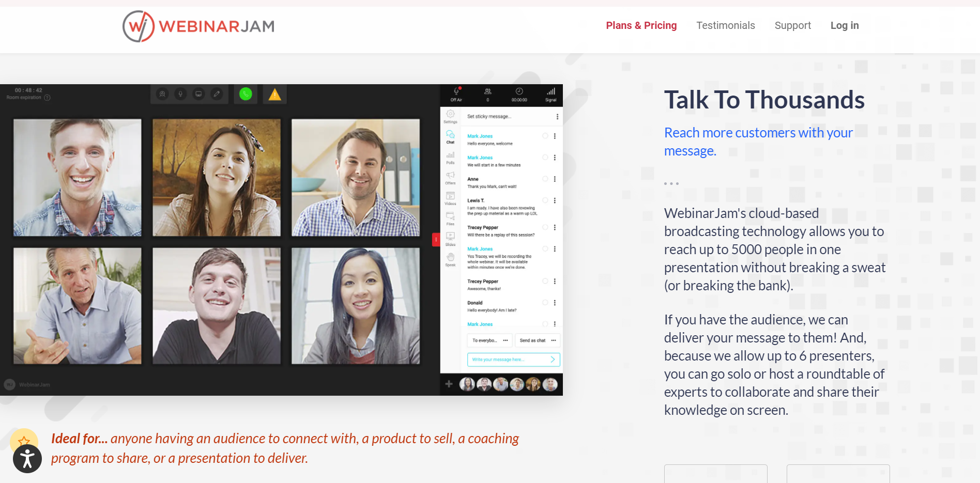Open three-dot menu for 'We will start in a few minutes'

point(555,158)
